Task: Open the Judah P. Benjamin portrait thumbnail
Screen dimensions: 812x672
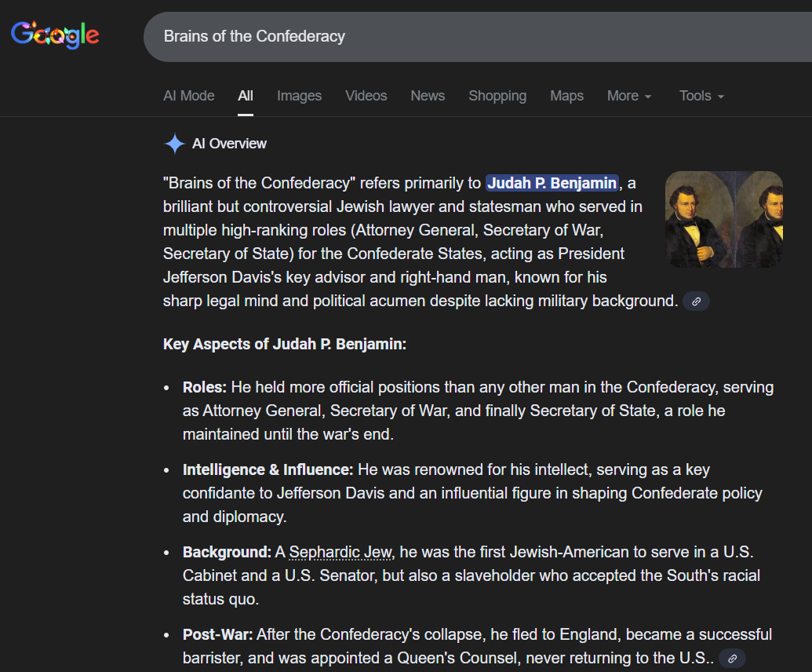Action: pos(723,220)
